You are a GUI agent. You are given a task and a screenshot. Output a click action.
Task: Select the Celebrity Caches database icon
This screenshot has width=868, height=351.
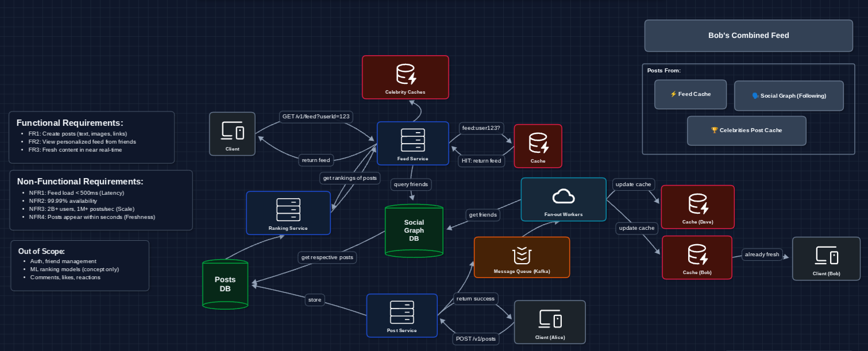point(405,74)
